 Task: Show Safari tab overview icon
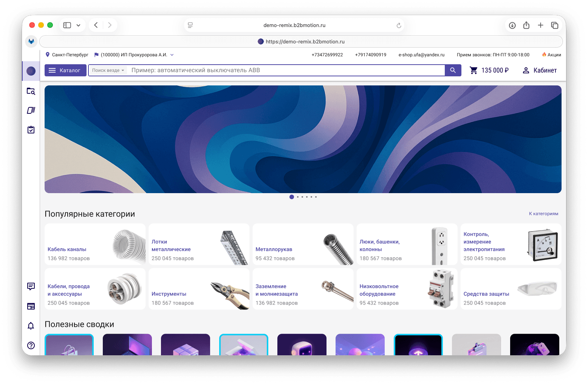[x=555, y=25]
